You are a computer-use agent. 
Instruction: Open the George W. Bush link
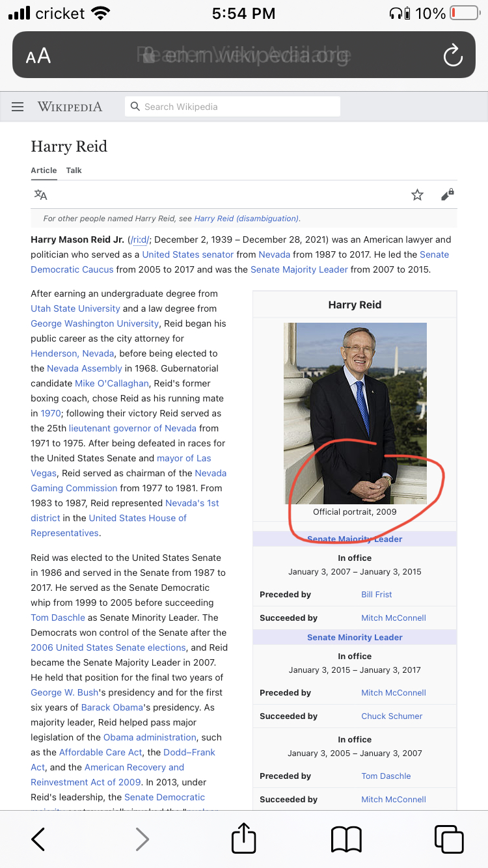[x=64, y=692]
